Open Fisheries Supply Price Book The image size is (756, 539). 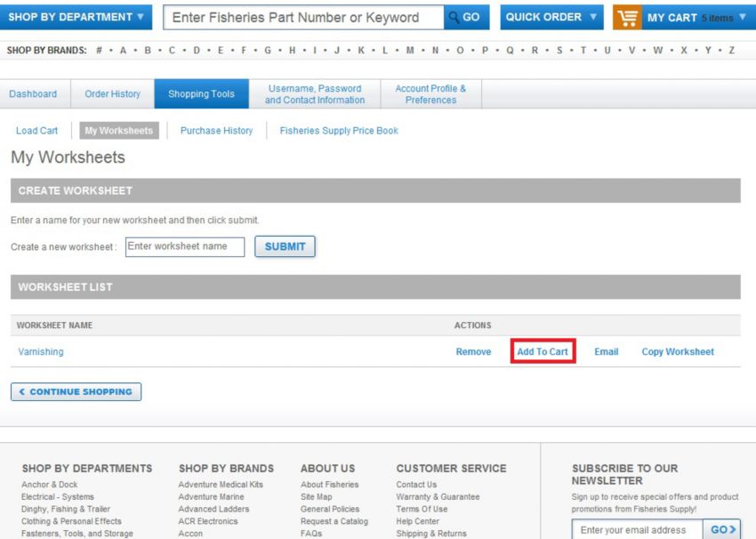click(339, 131)
